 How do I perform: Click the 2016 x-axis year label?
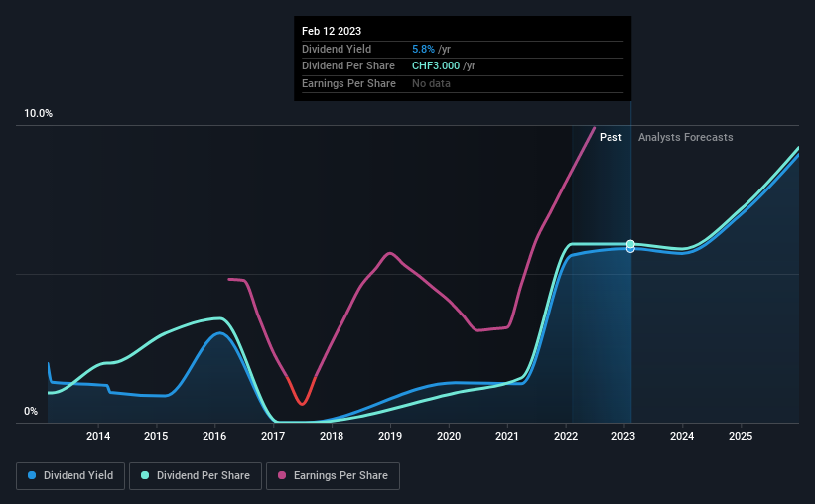tap(214, 436)
